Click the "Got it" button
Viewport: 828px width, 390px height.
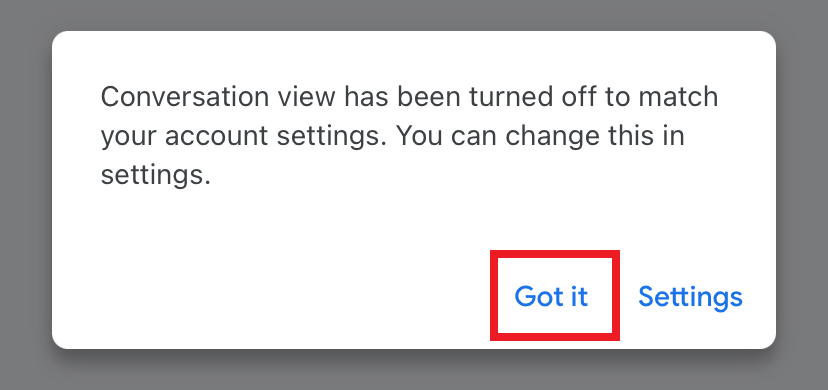tap(551, 296)
